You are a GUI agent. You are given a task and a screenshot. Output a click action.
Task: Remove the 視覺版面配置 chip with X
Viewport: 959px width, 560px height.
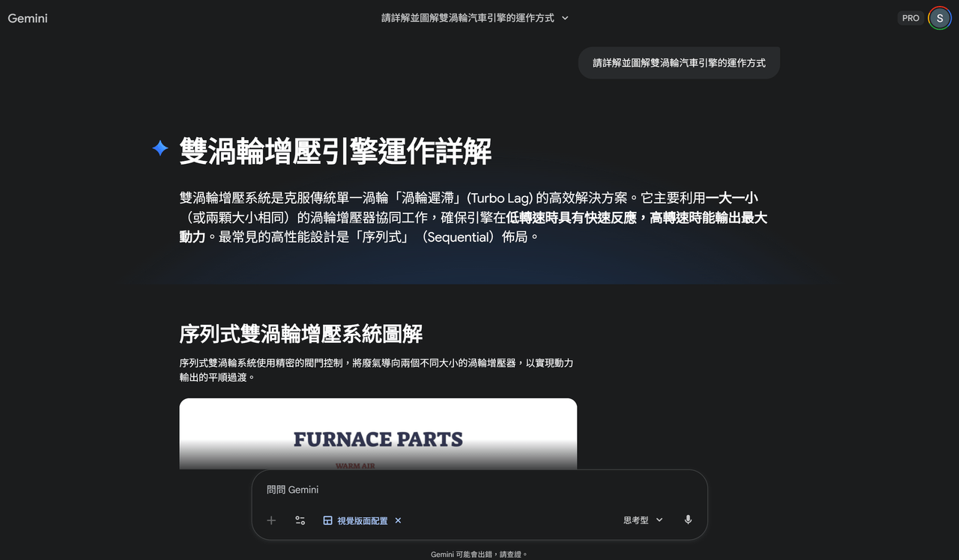[398, 520]
